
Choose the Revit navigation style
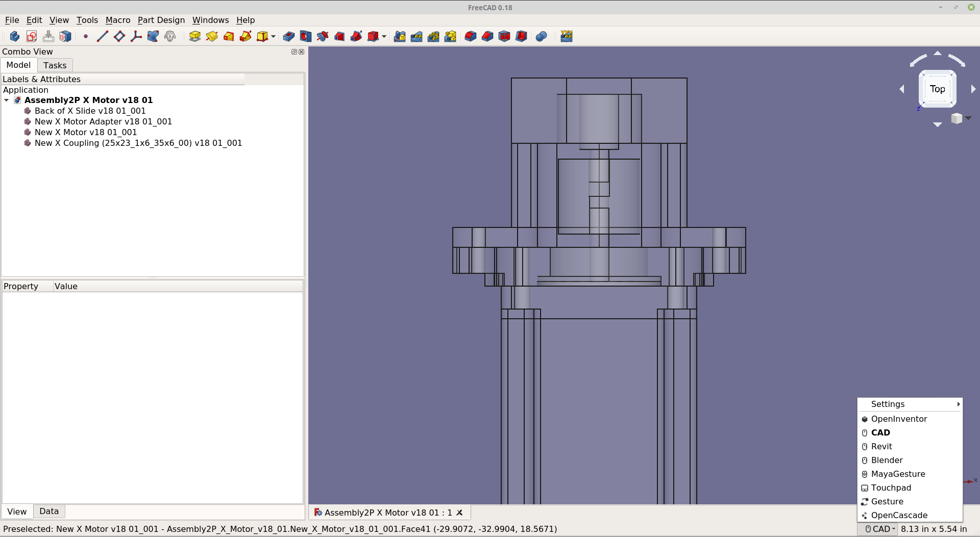[910, 446]
